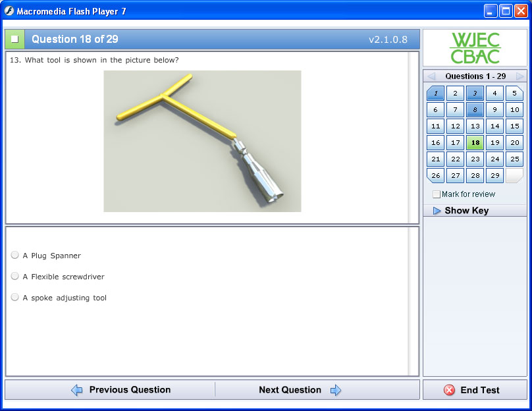Navigate to question 19
532x411 pixels.
(x=494, y=142)
